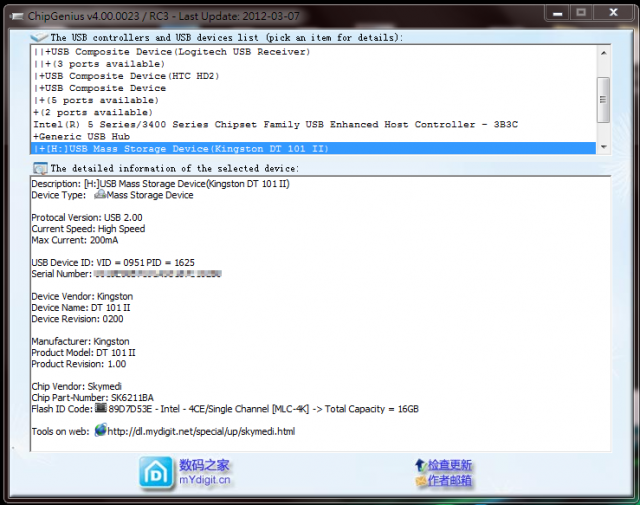Click 'Device Revision: 0200' text
The height and width of the screenshot is (505, 640).
click(77, 319)
